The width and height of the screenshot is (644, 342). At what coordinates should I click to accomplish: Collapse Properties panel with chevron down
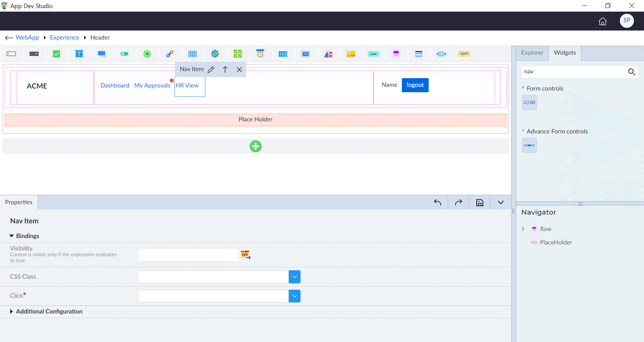tap(501, 203)
